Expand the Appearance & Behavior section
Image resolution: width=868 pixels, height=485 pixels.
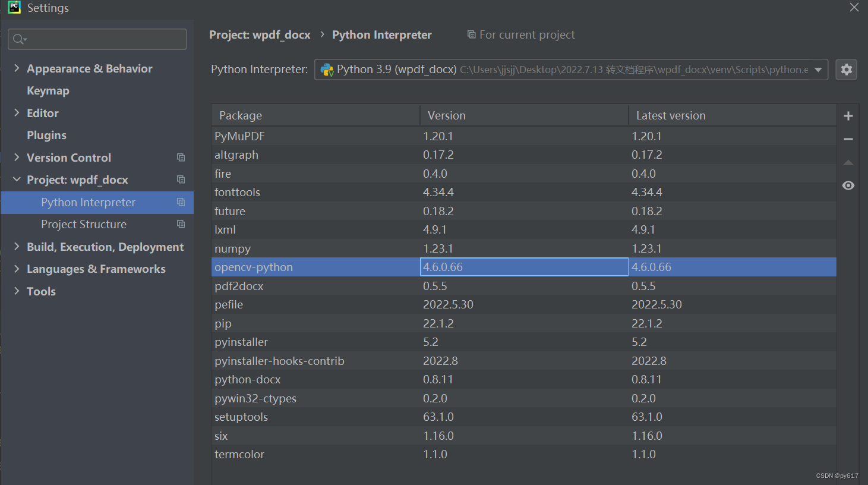click(x=17, y=68)
